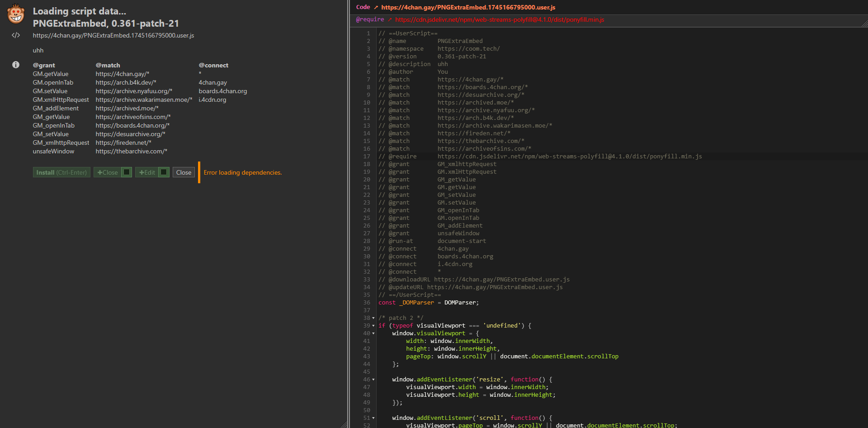
Task: Collapse the code fold at line 39
Action: pos(373,326)
